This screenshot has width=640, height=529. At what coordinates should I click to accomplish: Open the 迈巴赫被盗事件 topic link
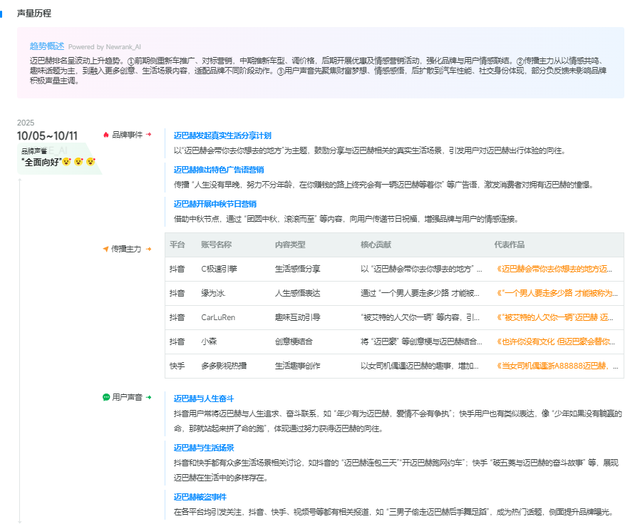[x=203, y=496]
